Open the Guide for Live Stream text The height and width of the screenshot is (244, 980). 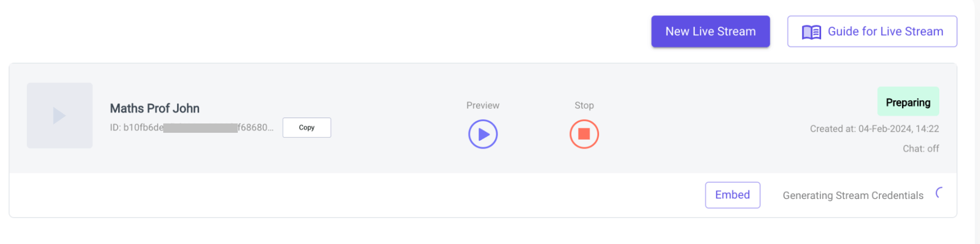[885, 31]
